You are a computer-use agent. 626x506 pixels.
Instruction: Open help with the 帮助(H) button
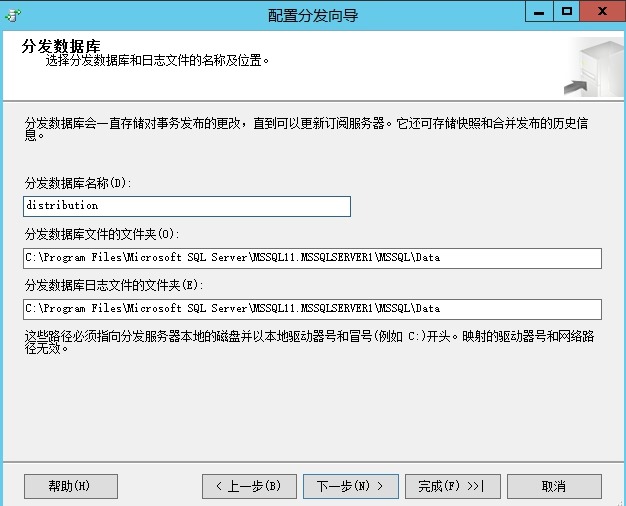70,486
